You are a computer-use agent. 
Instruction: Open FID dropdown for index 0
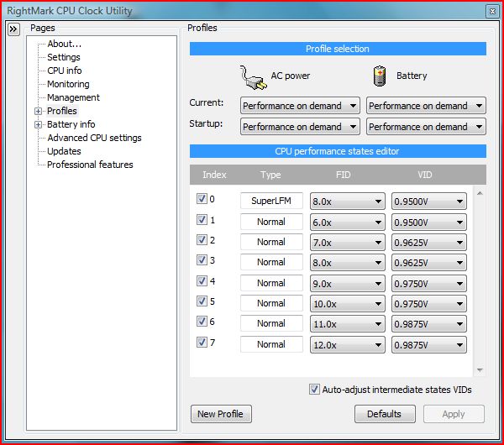pyautogui.click(x=348, y=202)
